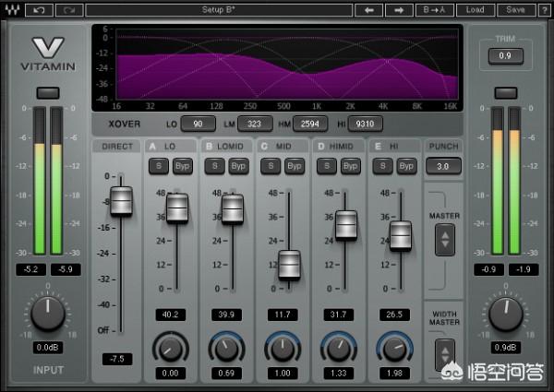Click the MID level value 11.7

click(x=283, y=315)
